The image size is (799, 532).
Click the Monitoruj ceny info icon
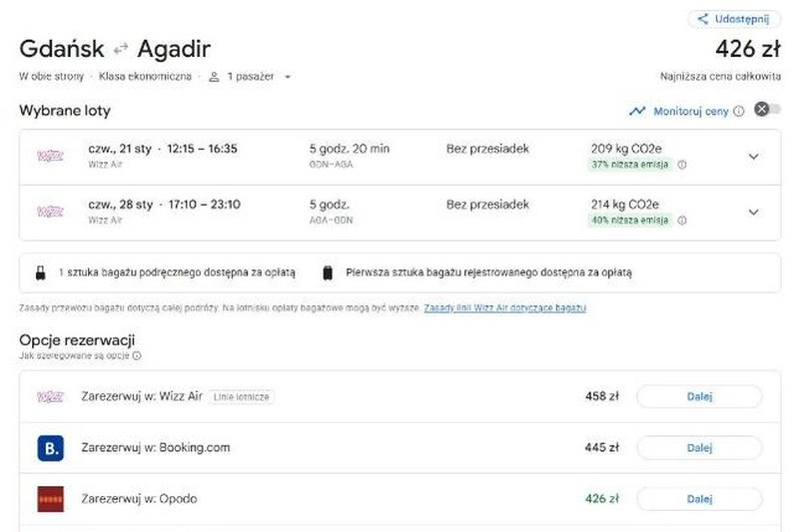click(x=738, y=111)
